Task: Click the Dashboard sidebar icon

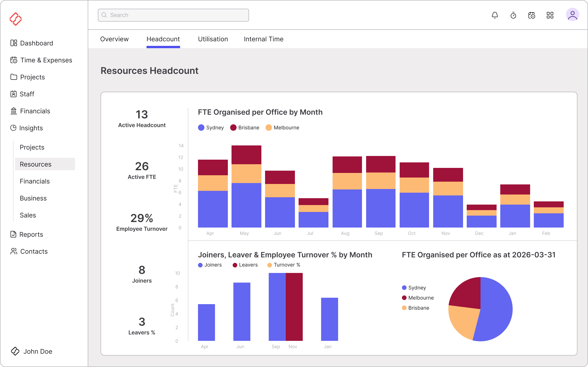Action: (14, 43)
